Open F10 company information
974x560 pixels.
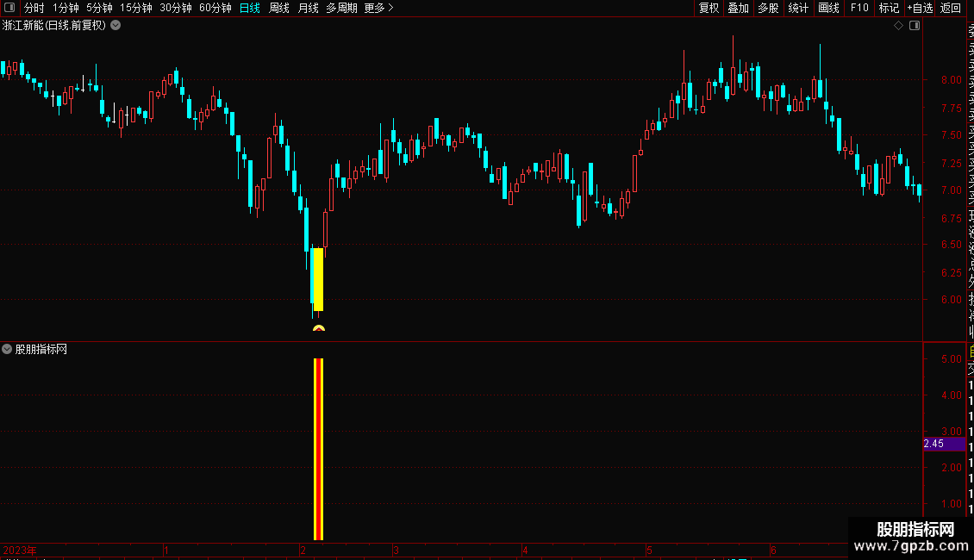859,8
